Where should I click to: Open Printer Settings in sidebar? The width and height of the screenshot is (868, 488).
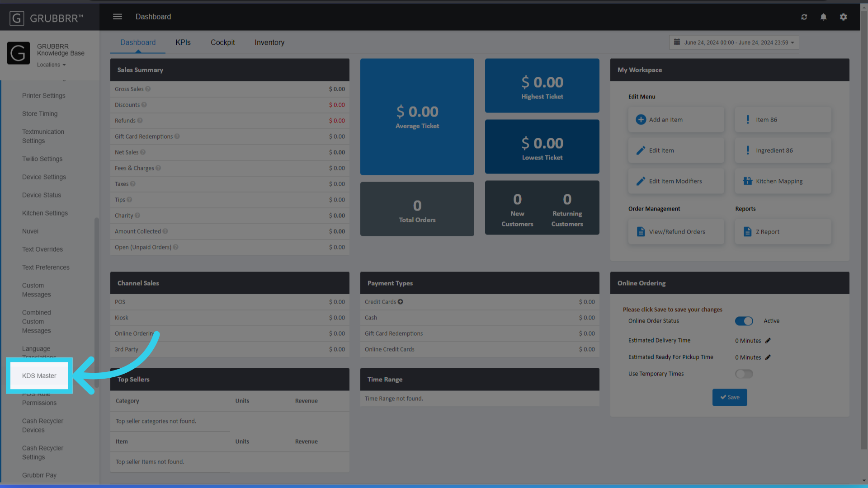click(44, 96)
